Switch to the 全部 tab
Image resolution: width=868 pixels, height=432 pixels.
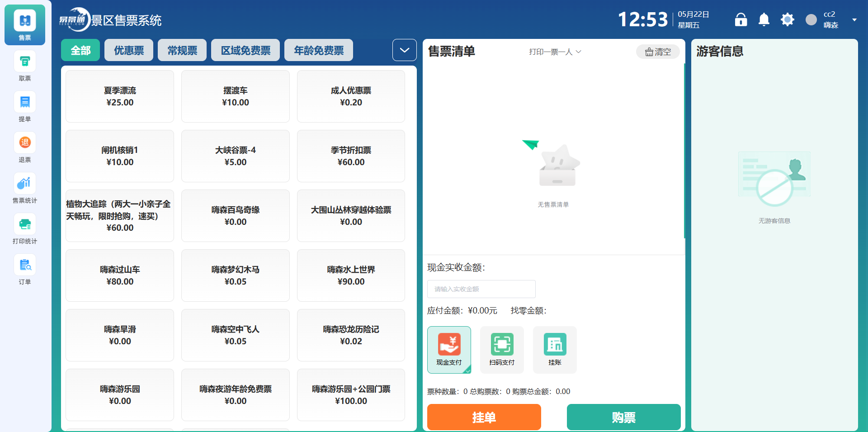tap(80, 50)
